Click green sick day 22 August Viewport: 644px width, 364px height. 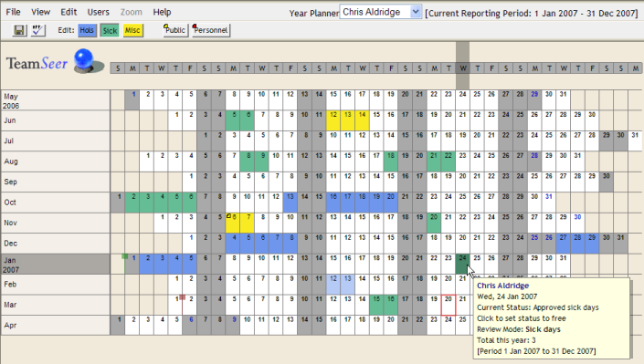pos(449,161)
